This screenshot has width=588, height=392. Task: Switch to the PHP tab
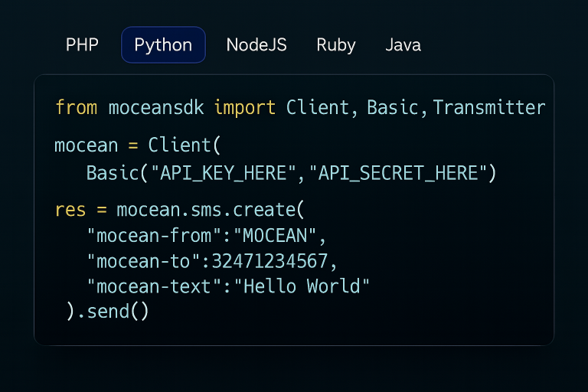pyautogui.click(x=82, y=44)
